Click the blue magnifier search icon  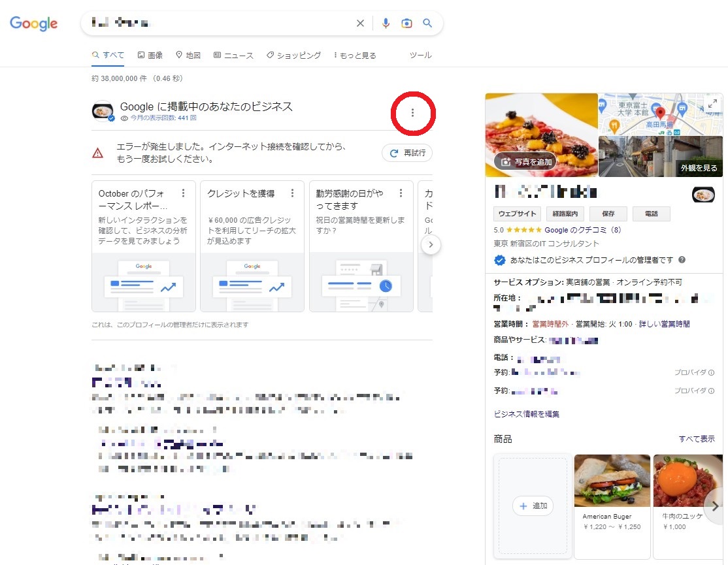click(427, 24)
